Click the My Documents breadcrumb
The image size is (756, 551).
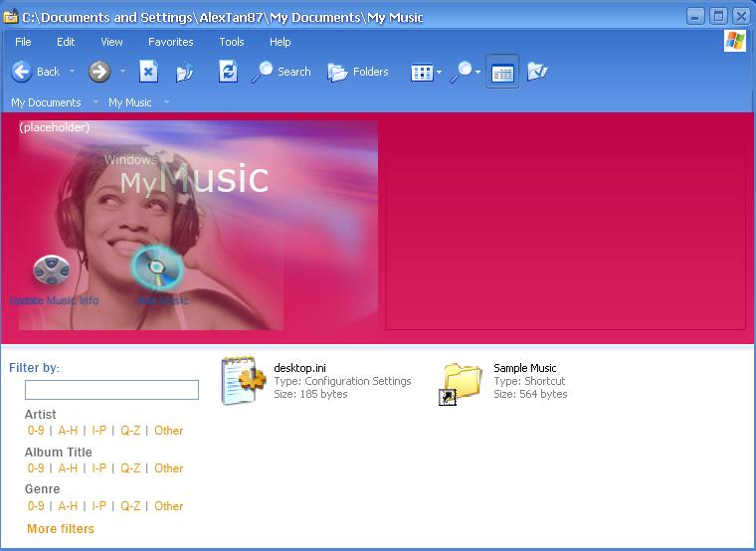coord(46,102)
